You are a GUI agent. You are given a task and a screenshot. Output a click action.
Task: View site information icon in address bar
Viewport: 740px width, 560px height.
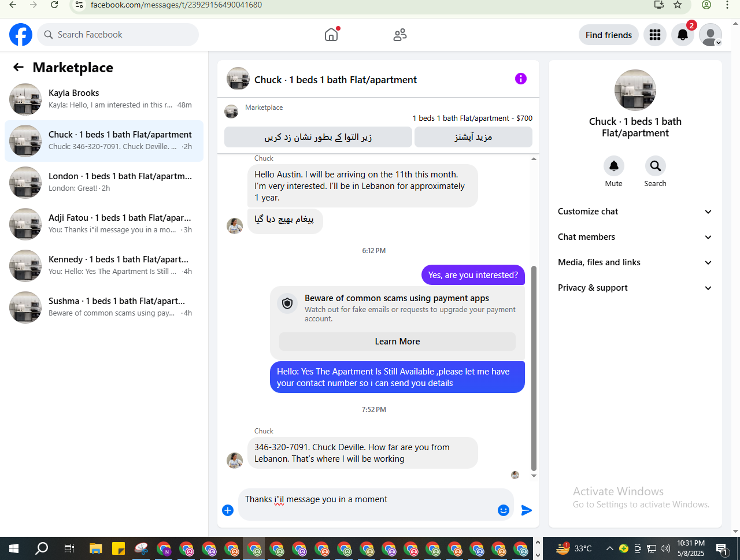tap(80, 5)
